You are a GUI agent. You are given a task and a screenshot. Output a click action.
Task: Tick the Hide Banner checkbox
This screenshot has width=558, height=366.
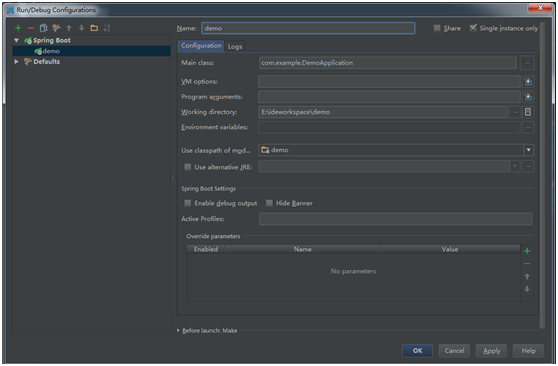[269, 203]
